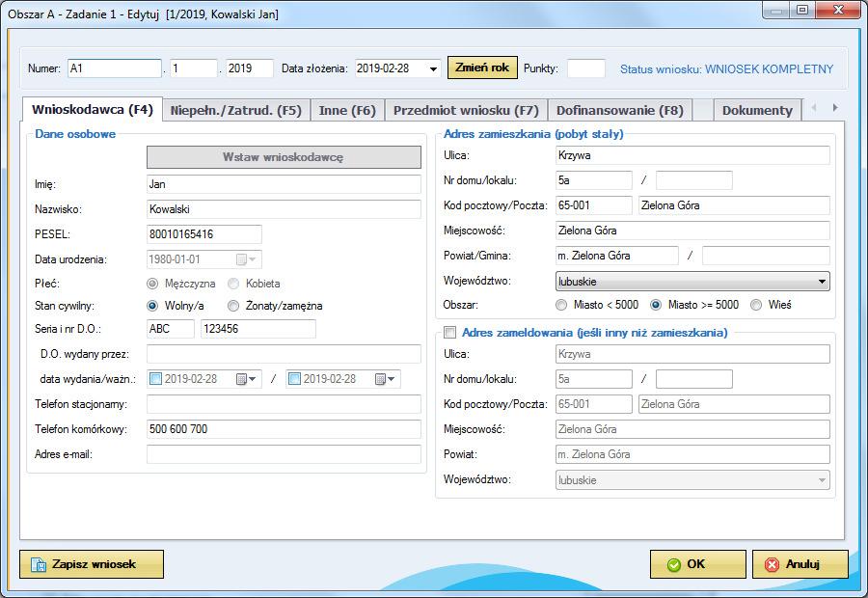Click the Wstaw wnioskodawcę button
This screenshot has height=598, width=868.
(284, 157)
